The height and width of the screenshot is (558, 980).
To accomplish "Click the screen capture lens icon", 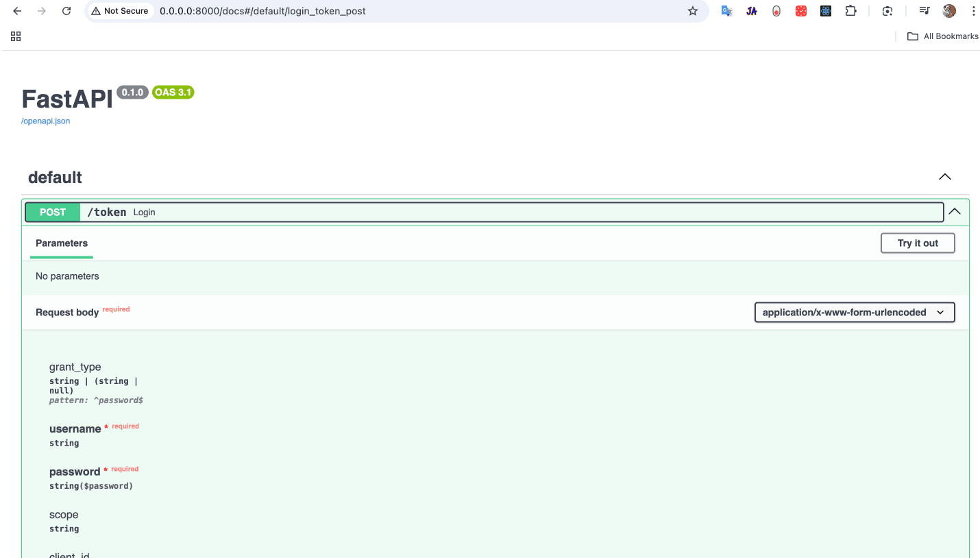I will tap(887, 11).
